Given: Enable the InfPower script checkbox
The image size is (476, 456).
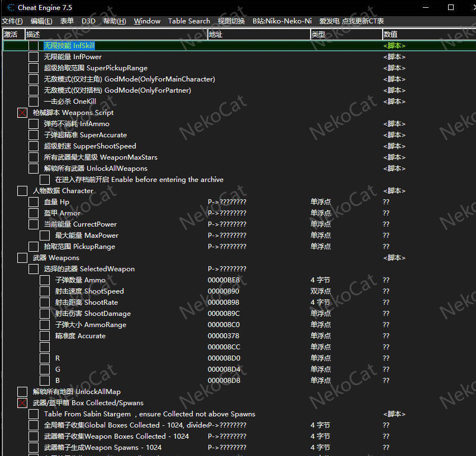Looking at the screenshot, I should point(34,57).
